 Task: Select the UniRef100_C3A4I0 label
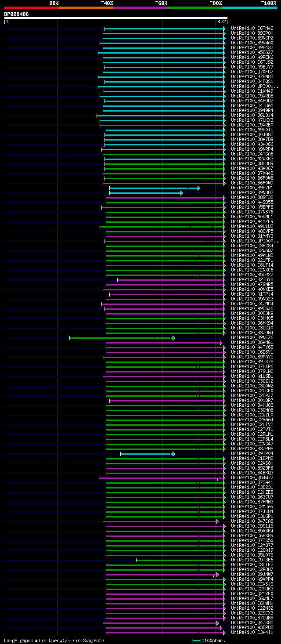252,633
